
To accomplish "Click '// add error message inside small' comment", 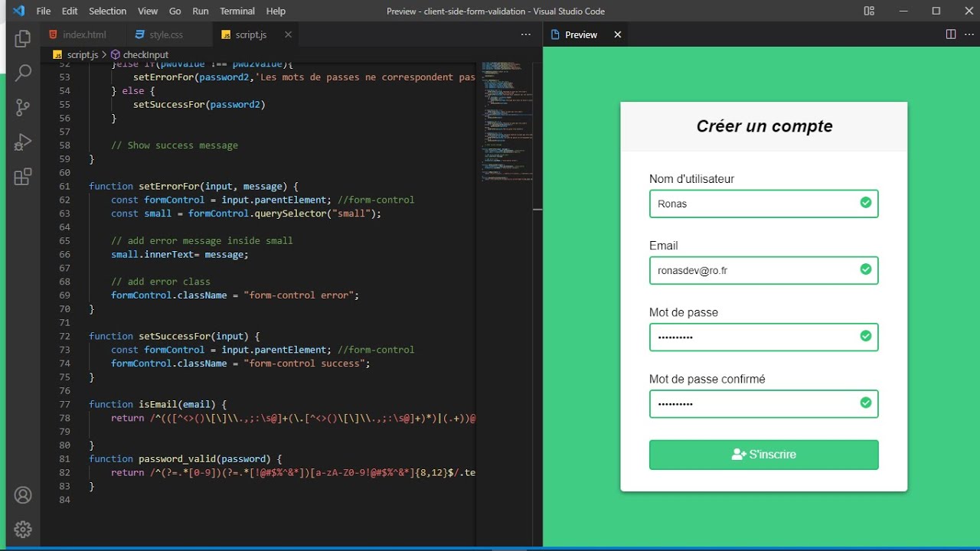I will [202, 240].
